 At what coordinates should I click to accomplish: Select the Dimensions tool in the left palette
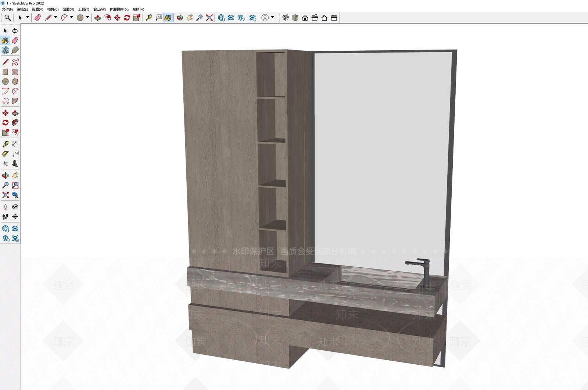coord(15,144)
